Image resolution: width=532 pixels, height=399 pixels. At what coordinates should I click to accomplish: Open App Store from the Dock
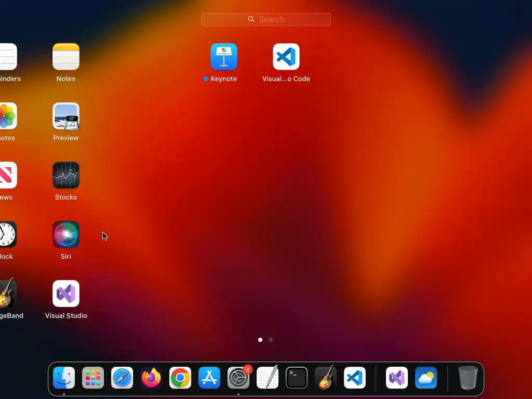[x=209, y=378]
